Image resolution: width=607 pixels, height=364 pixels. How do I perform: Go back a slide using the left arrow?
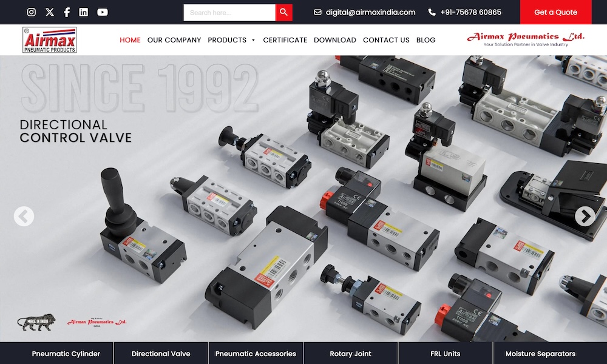click(x=23, y=216)
